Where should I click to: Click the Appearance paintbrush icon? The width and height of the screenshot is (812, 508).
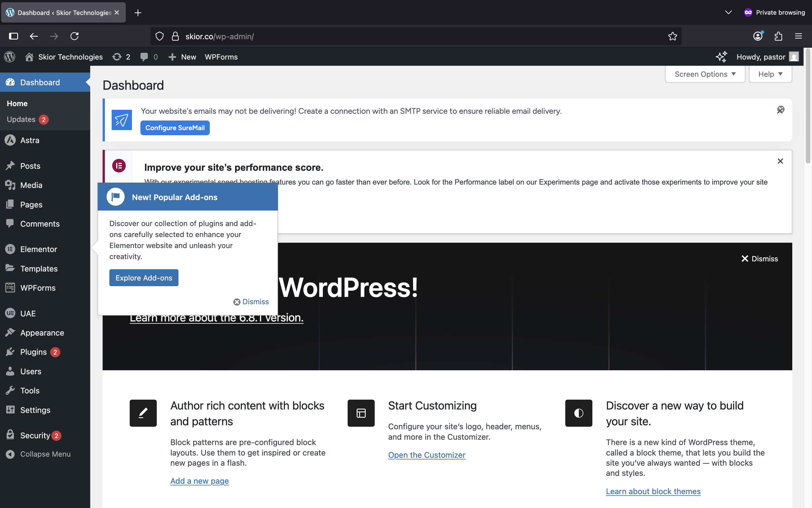[10, 332]
